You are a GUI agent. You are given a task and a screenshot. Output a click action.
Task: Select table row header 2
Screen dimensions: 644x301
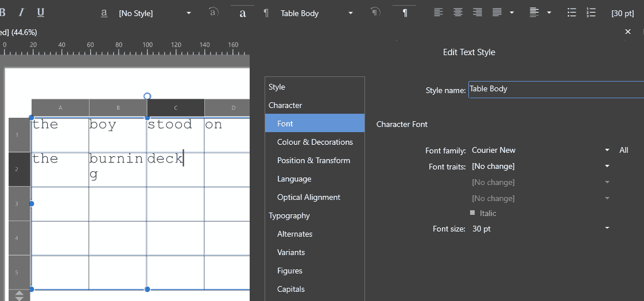(20, 169)
